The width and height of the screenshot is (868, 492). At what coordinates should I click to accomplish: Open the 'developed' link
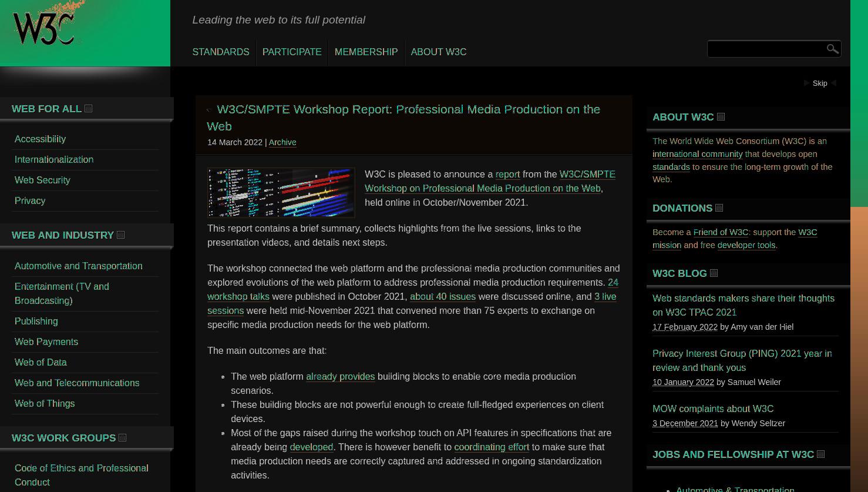(311, 447)
